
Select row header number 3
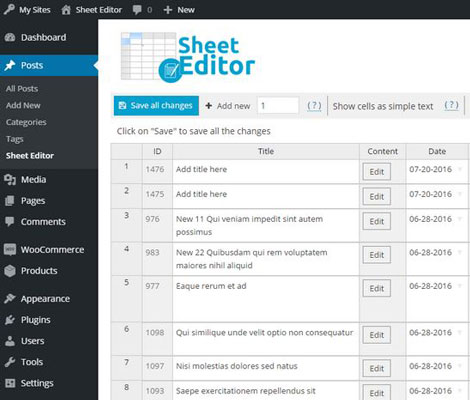(127, 226)
